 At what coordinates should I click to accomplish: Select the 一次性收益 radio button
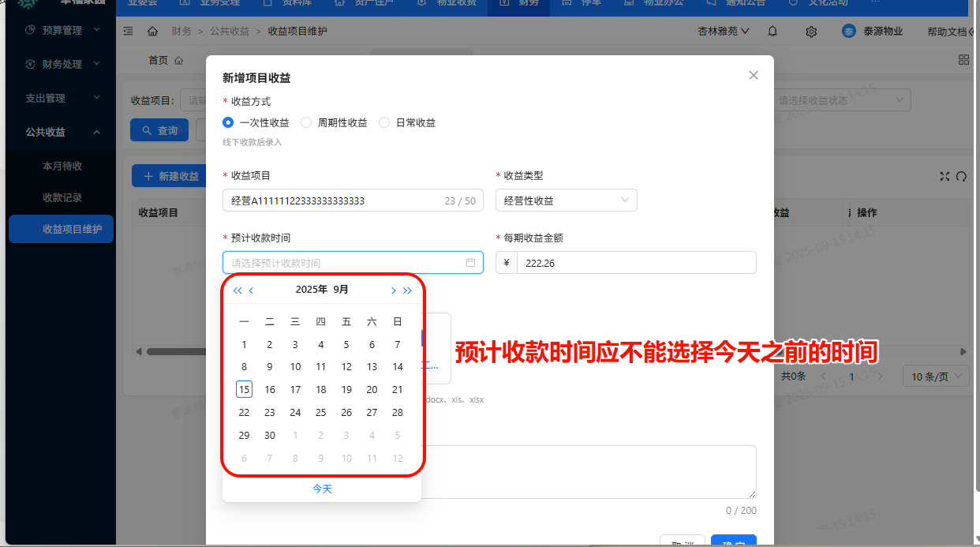(227, 122)
